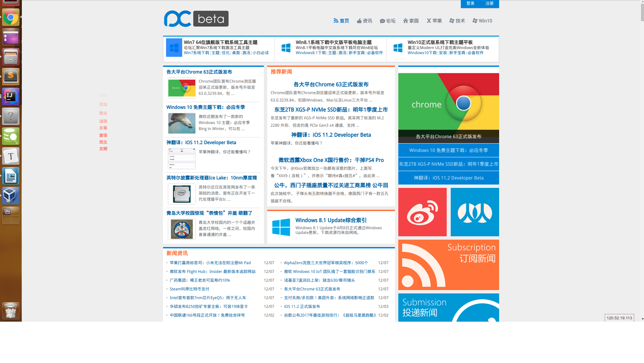
Task: Open VirtualBox from the dock
Action: (x=11, y=196)
